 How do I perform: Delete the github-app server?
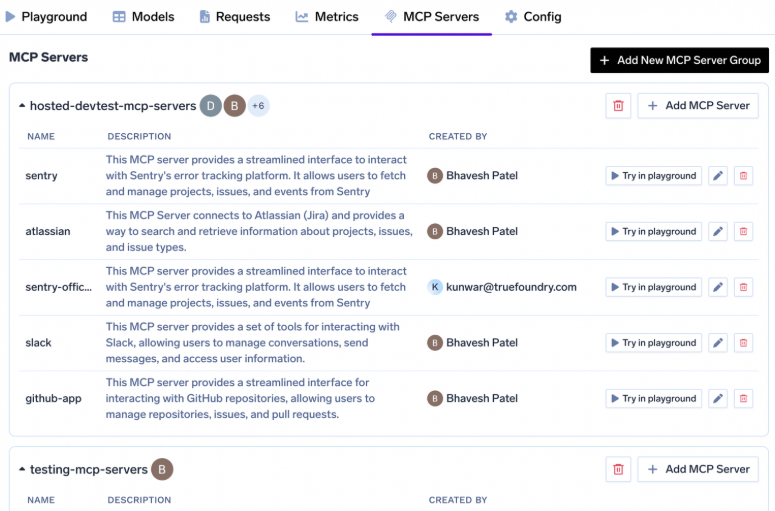tap(743, 399)
